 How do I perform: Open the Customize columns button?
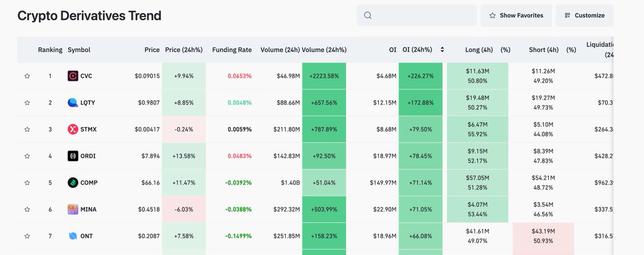tap(584, 16)
